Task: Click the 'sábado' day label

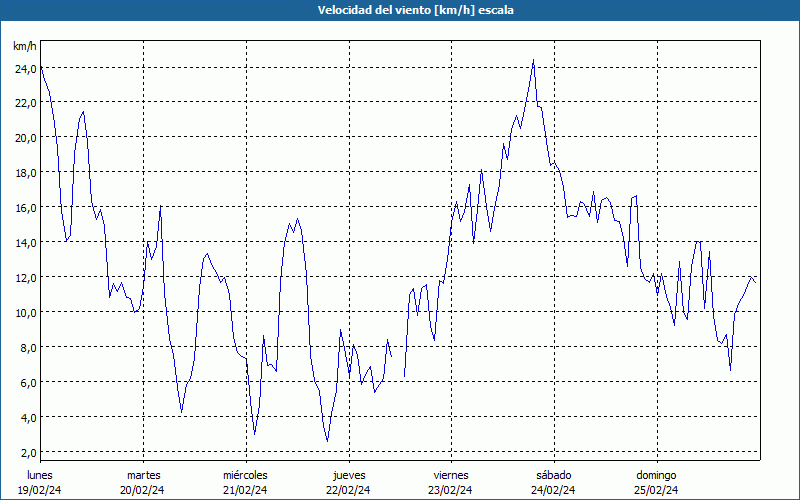Action: [554, 475]
